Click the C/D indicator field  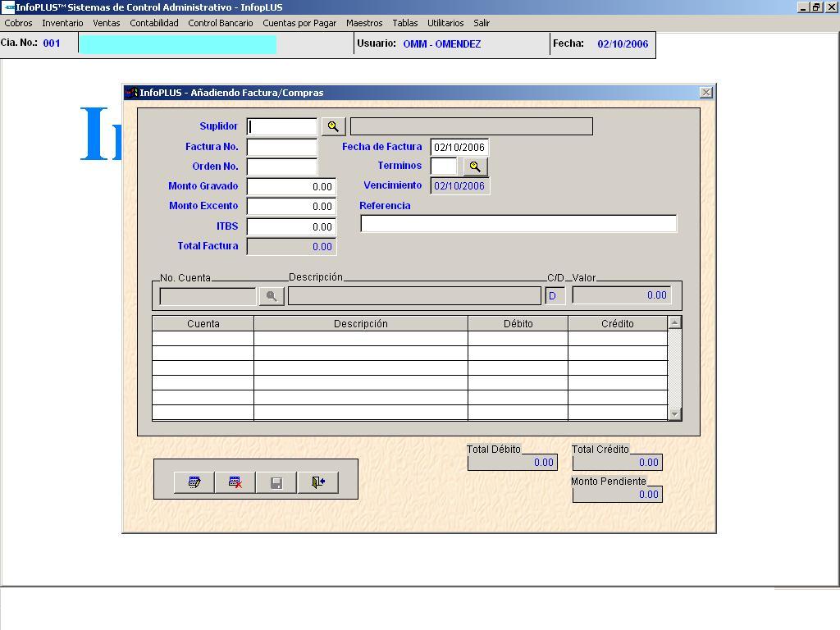click(555, 295)
